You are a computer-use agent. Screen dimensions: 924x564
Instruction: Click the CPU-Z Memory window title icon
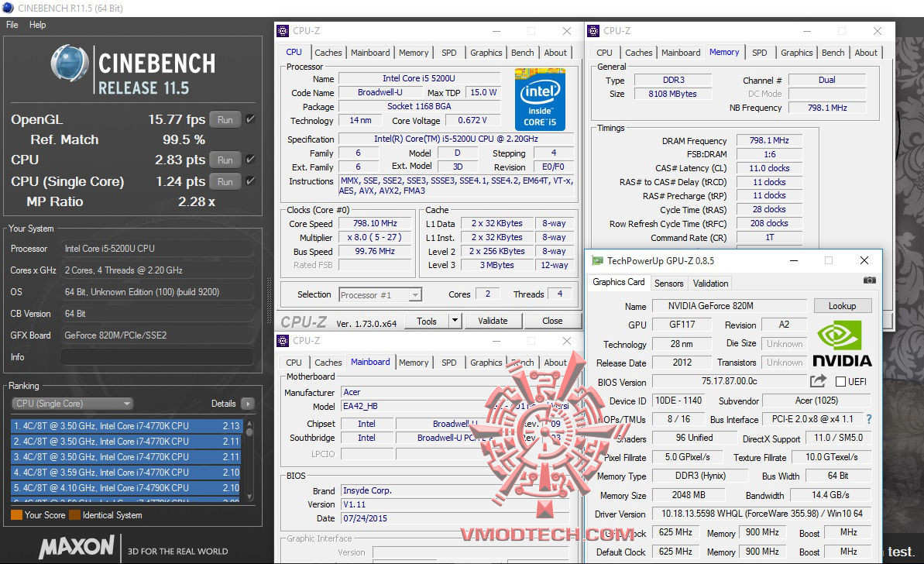[593, 31]
